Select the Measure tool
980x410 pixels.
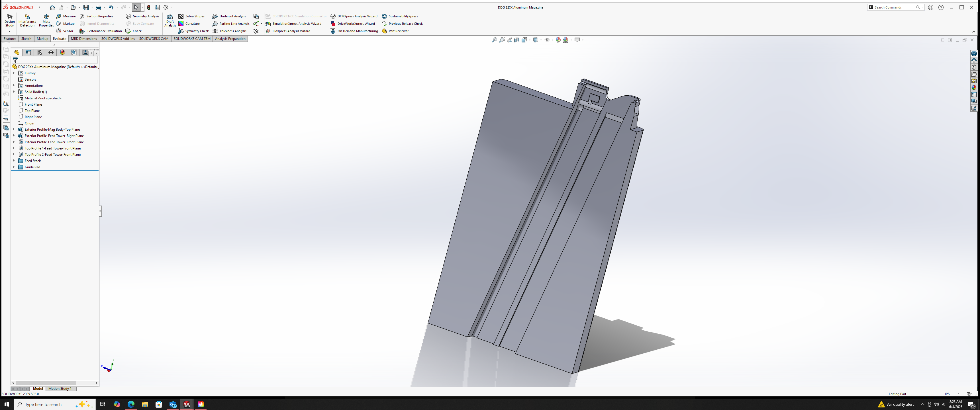click(66, 16)
